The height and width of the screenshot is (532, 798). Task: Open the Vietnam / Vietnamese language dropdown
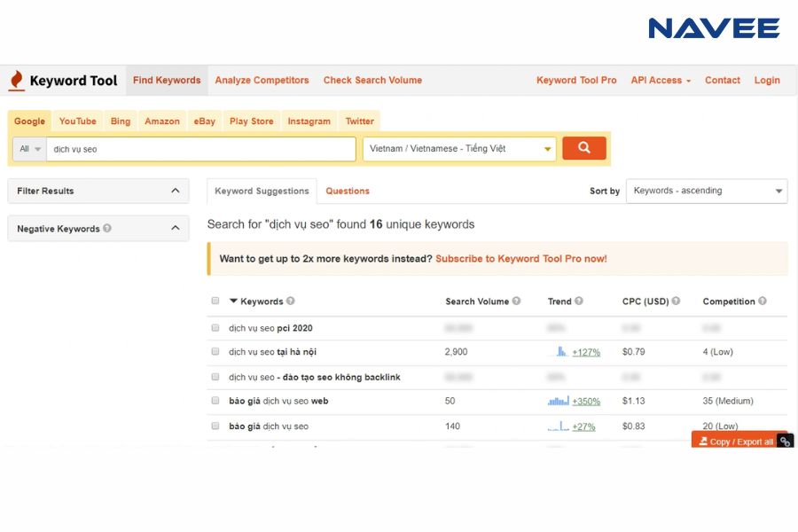459,149
